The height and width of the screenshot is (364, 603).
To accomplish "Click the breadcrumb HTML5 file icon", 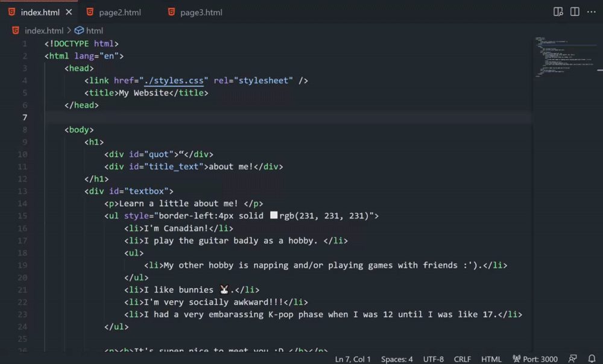I will point(16,30).
